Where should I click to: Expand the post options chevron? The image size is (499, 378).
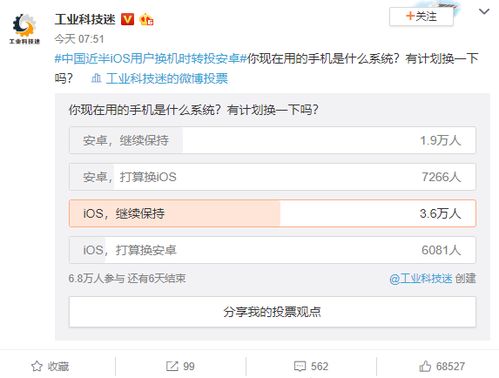pyautogui.click(x=484, y=12)
